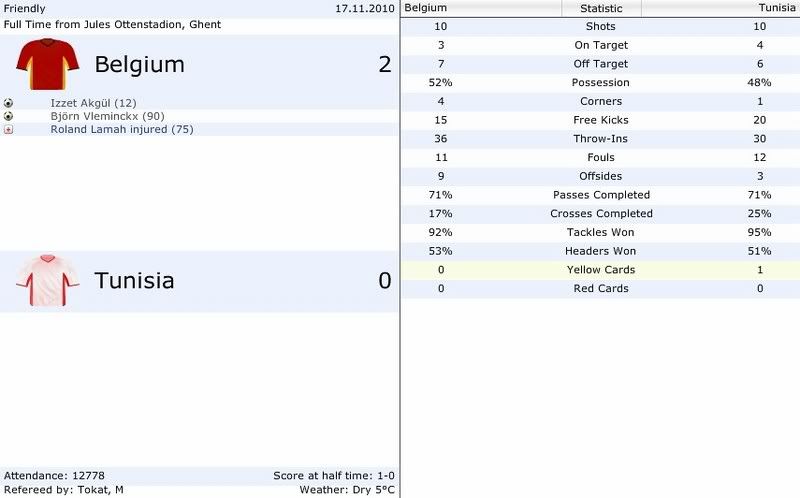The height and width of the screenshot is (498, 800).
Task: Click goal ball icon beside Izzet Akgül
Action: pos(8,103)
